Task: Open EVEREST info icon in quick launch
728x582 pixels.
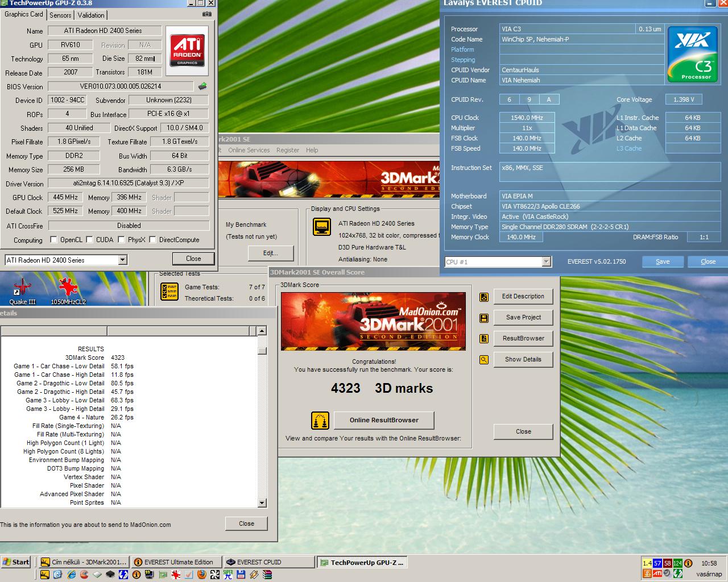Action: pos(136,575)
